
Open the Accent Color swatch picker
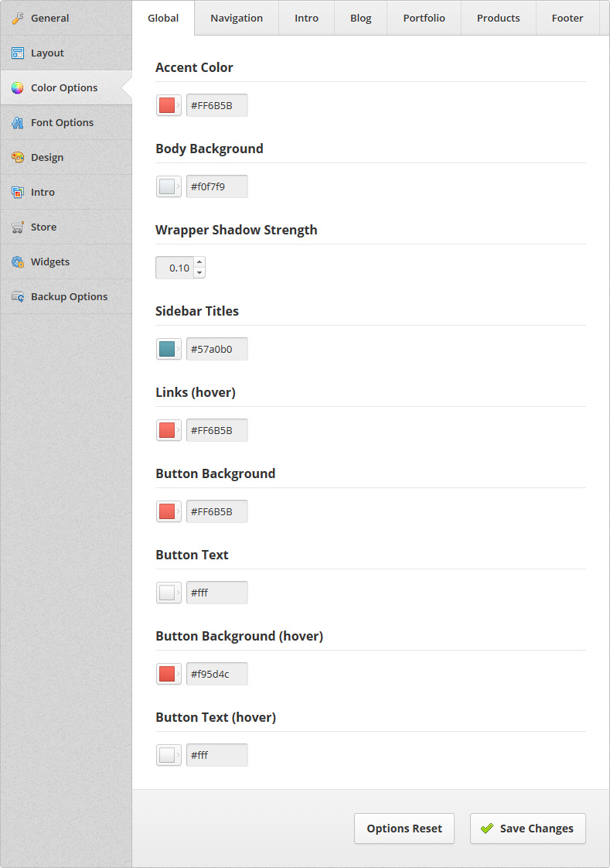tap(169, 105)
